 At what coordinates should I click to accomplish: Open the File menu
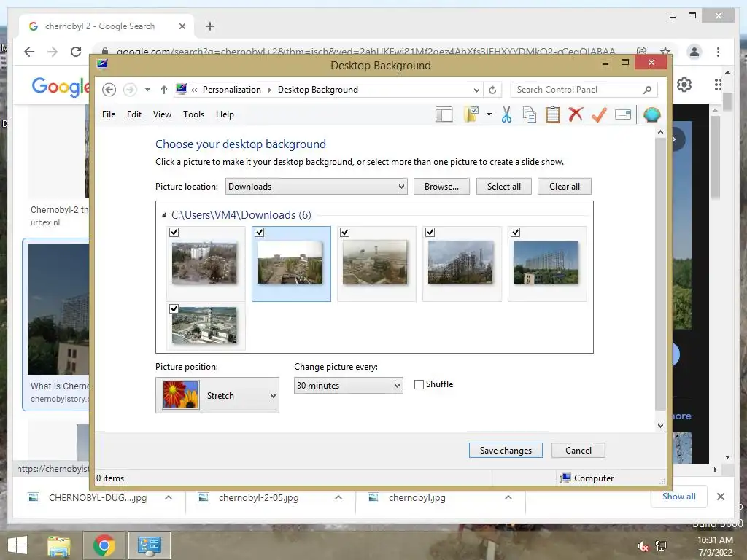[109, 114]
